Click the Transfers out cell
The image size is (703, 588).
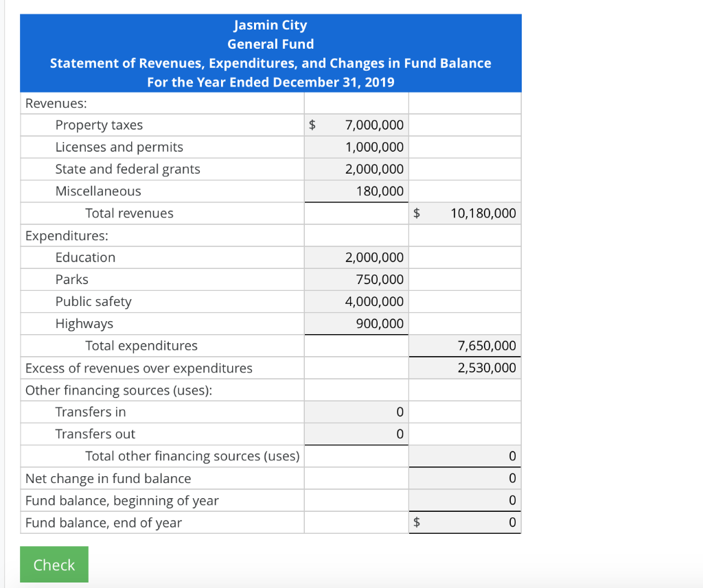(x=356, y=434)
